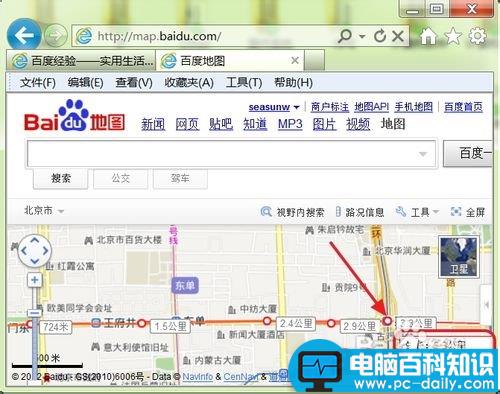Open the 新闻 navigation link

153,124
